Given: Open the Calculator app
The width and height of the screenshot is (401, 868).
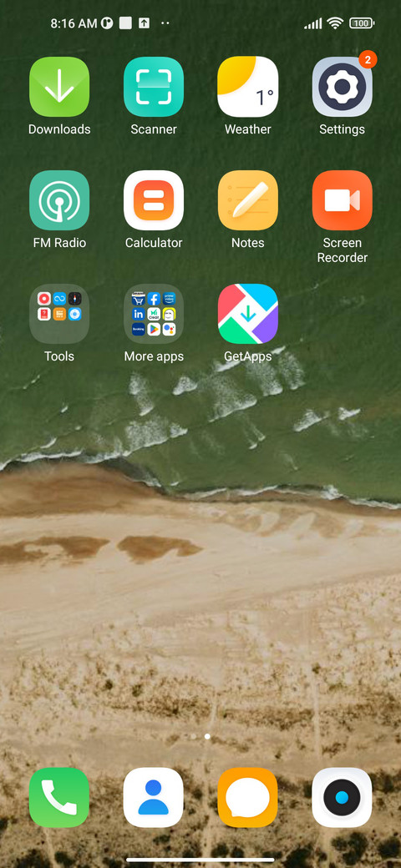Looking at the screenshot, I should coord(154,200).
